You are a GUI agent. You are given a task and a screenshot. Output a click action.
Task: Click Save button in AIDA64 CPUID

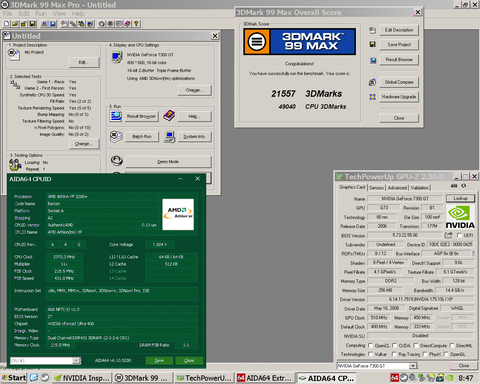(159, 361)
